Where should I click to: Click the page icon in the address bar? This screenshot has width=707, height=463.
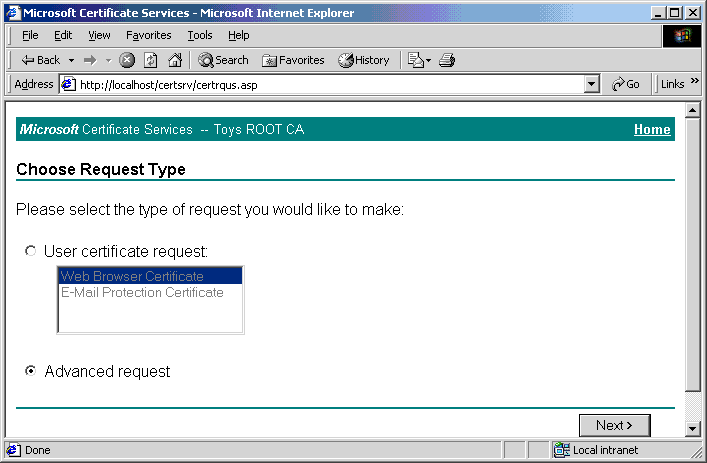pyautogui.click(x=68, y=84)
